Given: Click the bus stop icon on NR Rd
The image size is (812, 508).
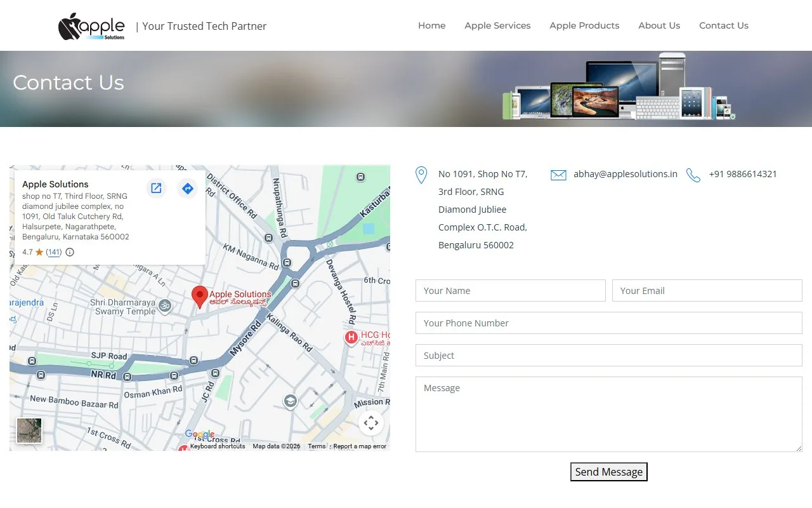Looking at the screenshot, I should [128, 377].
